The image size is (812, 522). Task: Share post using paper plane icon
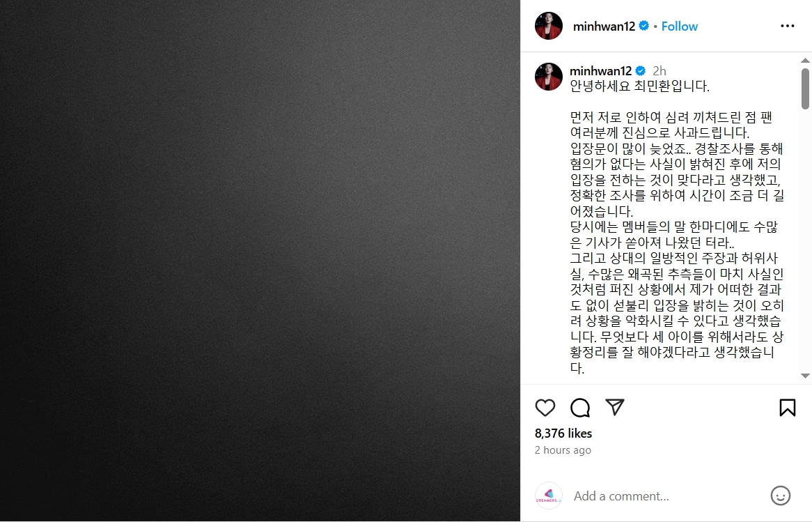click(615, 408)
